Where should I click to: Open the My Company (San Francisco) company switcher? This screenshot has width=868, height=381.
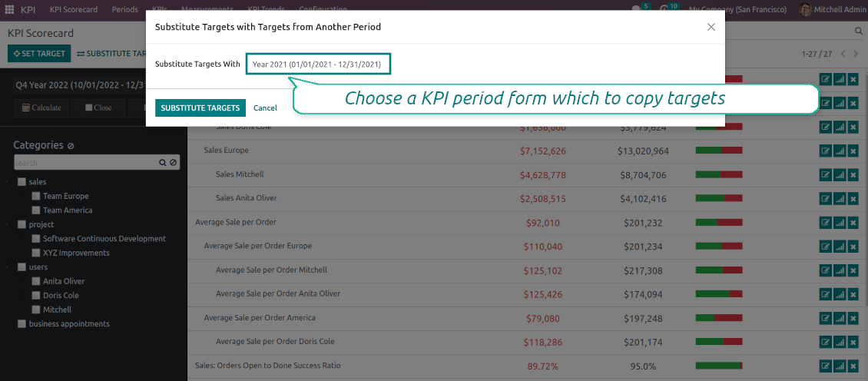point(737,9)
